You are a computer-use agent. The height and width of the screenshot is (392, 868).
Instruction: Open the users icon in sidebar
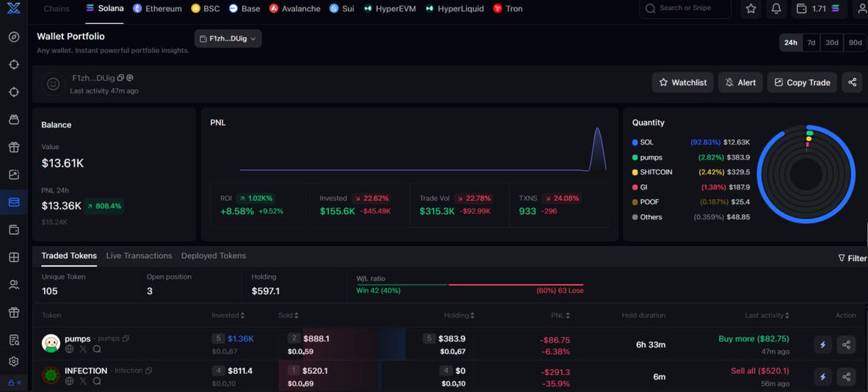(14, 285)
